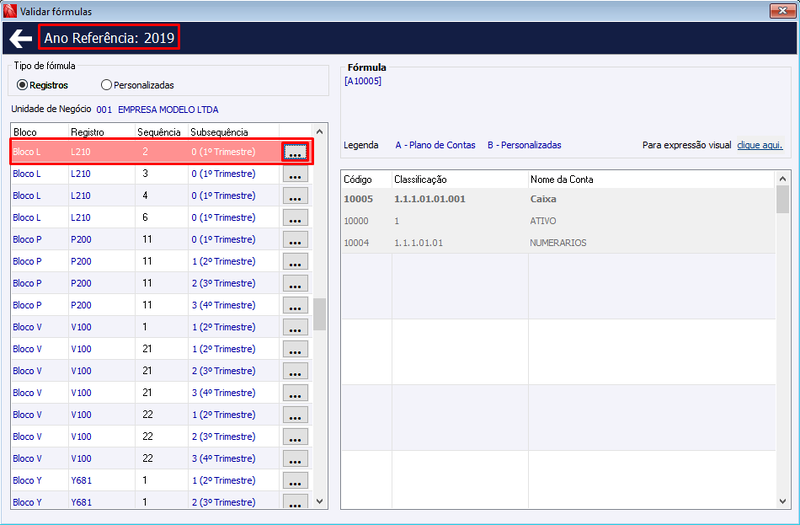Open details for L210 sequence 6 row

[295, 218]
